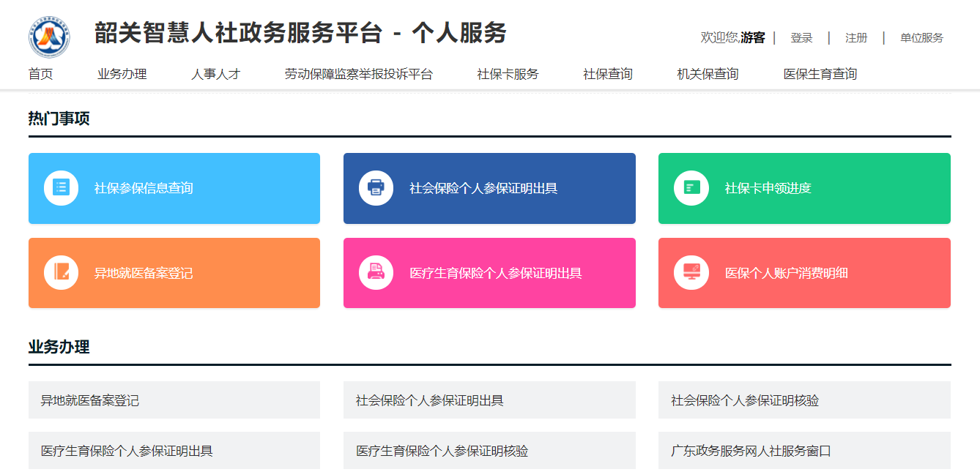Click the 登录 link
The width and height of the screenshot is (980, 472).
(x=801, y=38)
